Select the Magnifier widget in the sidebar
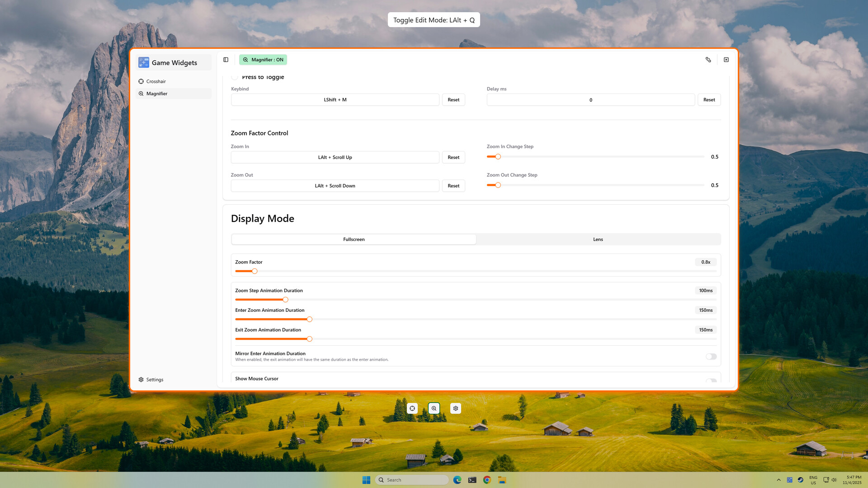 (157, 94)
